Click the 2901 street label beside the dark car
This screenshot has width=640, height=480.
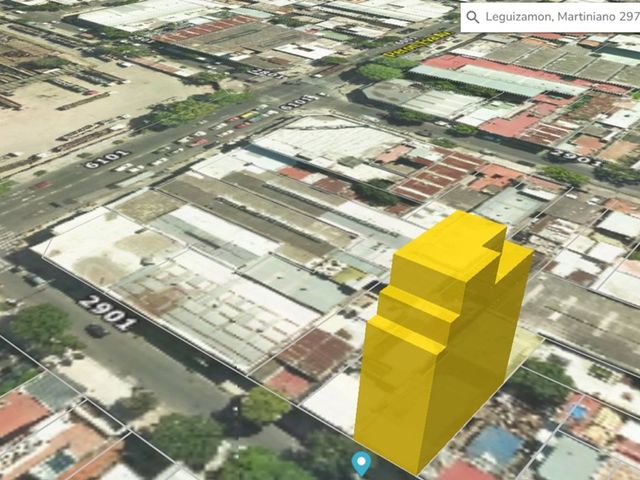pyautogui.click(x=107, y=312)
